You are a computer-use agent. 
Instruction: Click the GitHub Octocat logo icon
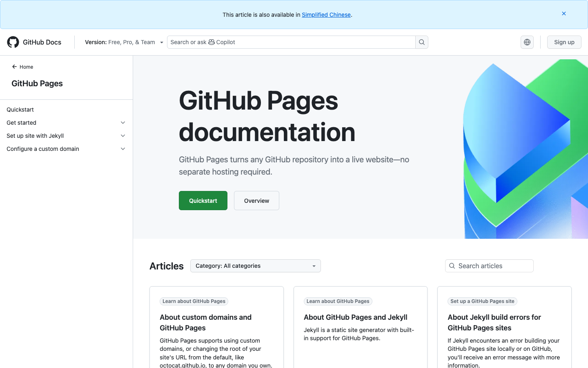[x=13, y=42]
